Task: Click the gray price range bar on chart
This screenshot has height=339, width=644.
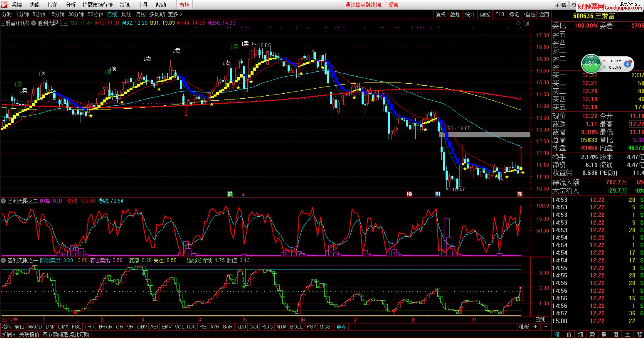Action: (x=485, y=135)
